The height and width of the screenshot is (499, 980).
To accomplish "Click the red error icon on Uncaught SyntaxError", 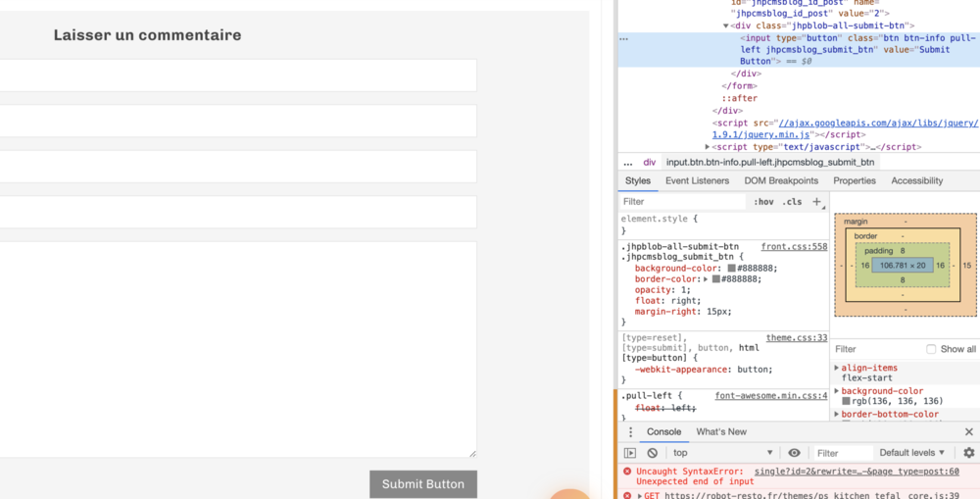I will (x=627, y=472).
